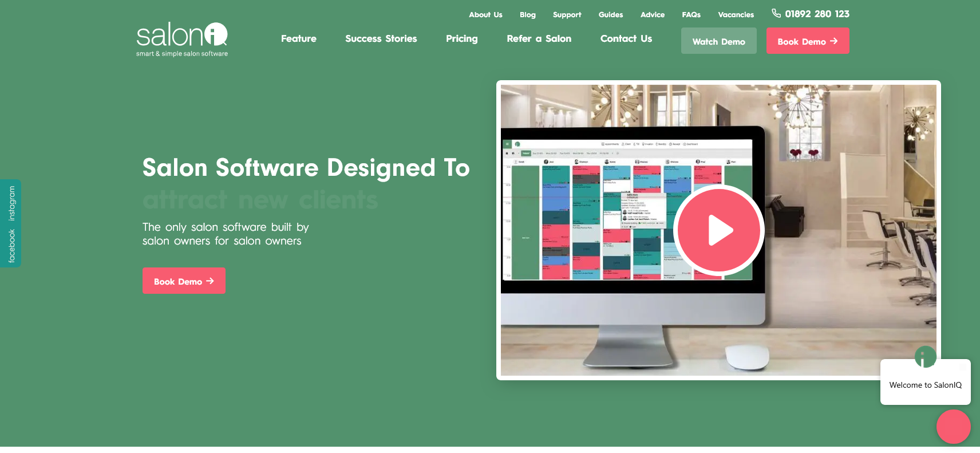Open the Feature menu item
Viewport: 980px width, 453px height.
299,38
